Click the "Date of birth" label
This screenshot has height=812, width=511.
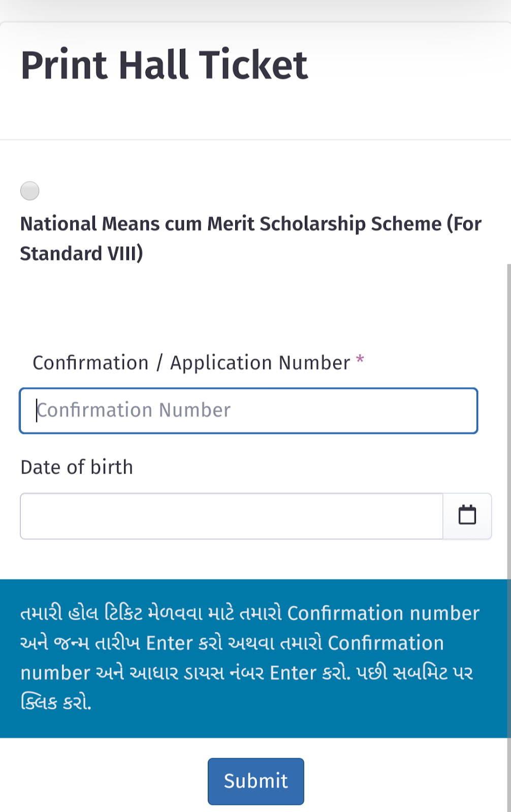77,467
